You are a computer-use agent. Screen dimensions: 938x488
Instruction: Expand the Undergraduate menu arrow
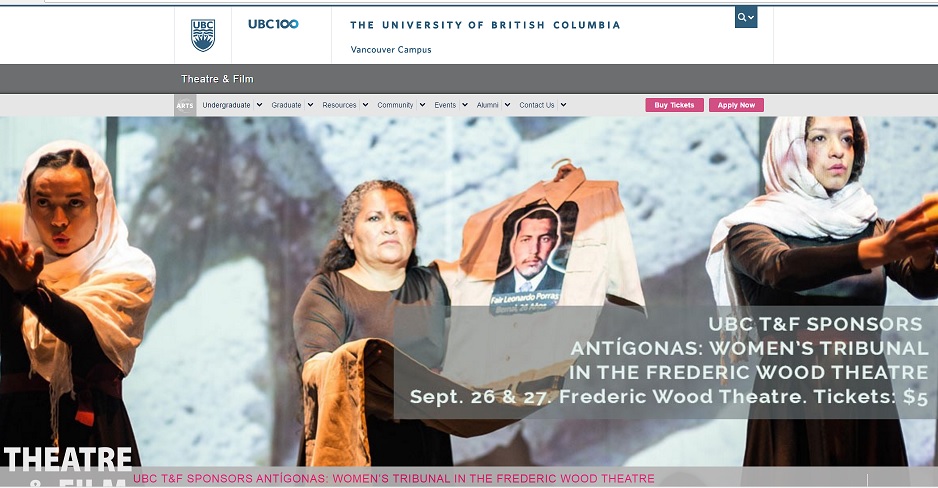coord(259,105)
